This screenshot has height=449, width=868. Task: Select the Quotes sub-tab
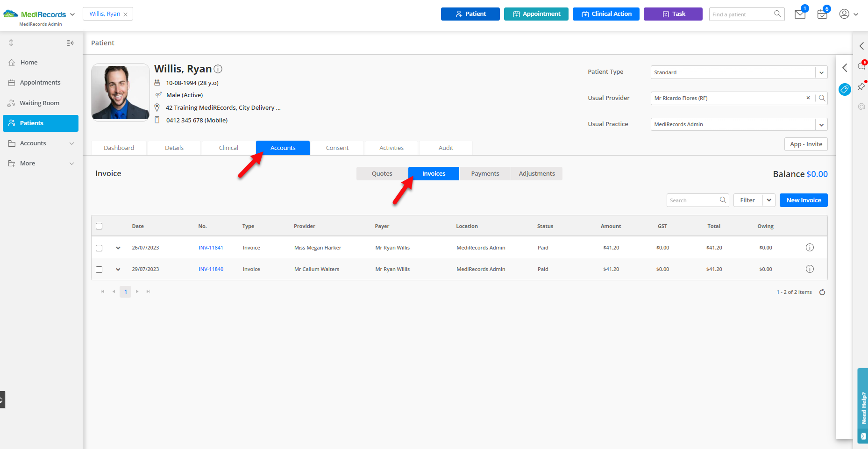coord(382,173)
